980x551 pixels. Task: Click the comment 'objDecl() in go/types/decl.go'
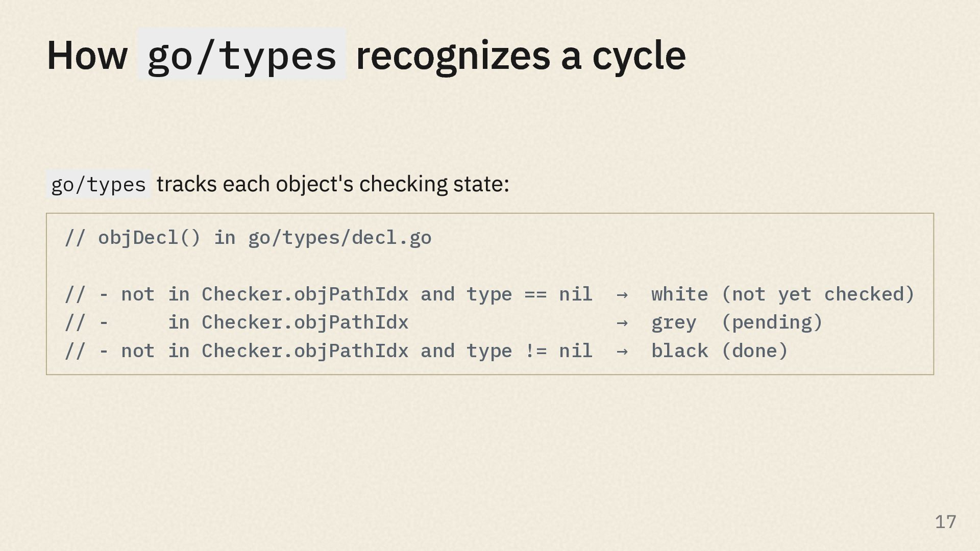[265, 238]
